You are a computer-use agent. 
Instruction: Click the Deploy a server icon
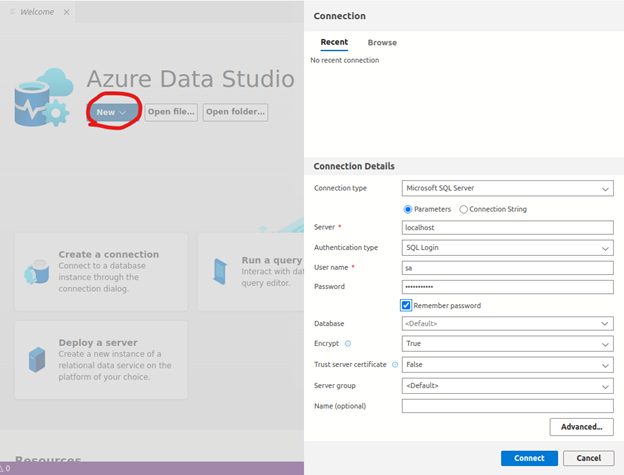37,360
